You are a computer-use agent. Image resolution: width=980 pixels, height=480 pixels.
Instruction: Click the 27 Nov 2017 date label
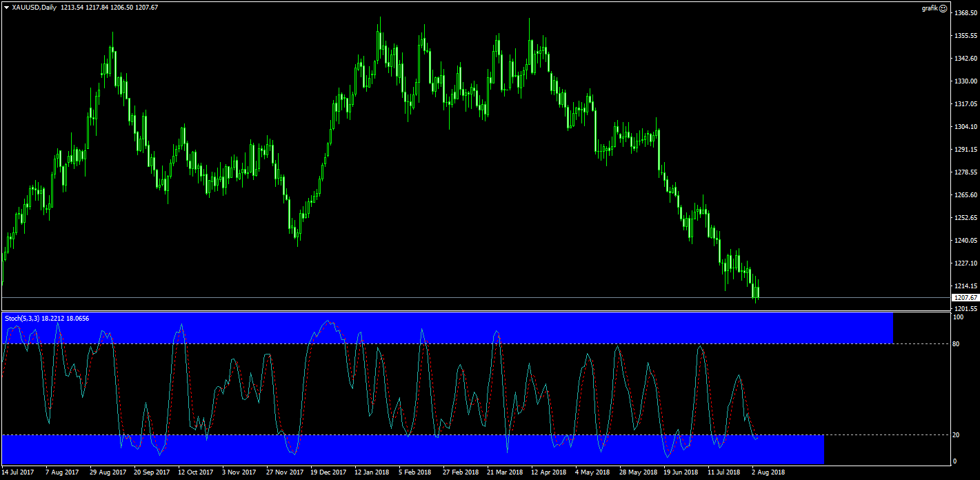pos(284,472)
